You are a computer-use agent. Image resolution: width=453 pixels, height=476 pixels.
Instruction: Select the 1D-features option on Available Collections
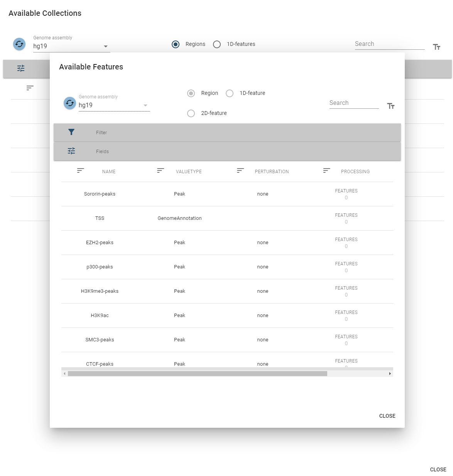pos(217,44)
